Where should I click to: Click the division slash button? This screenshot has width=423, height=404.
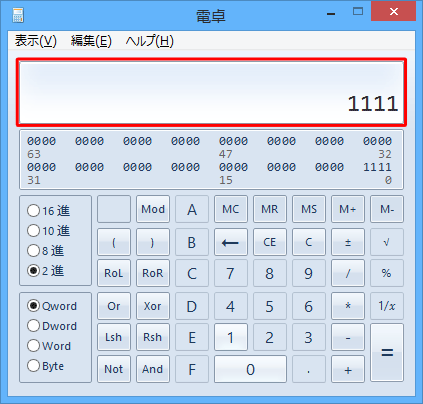pyautogui.click(x=348, y=273)
